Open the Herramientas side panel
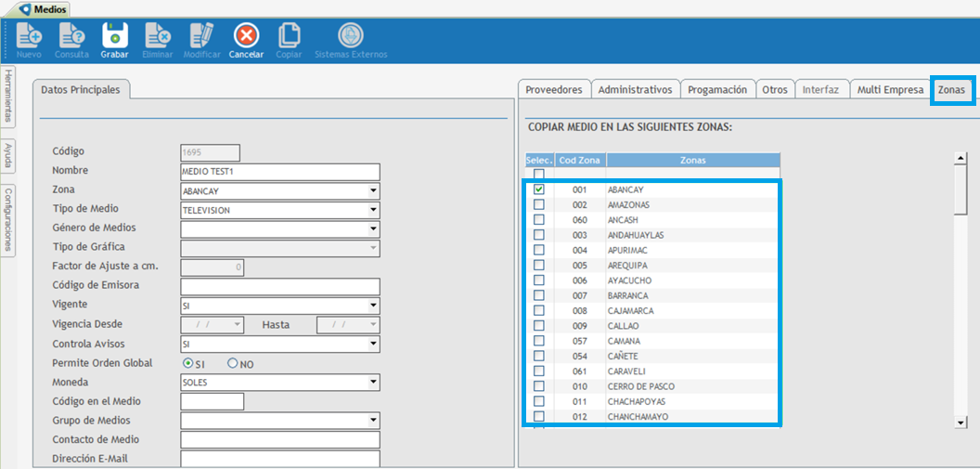The width and height of the screenshot is (980, 469). (7, 95)
